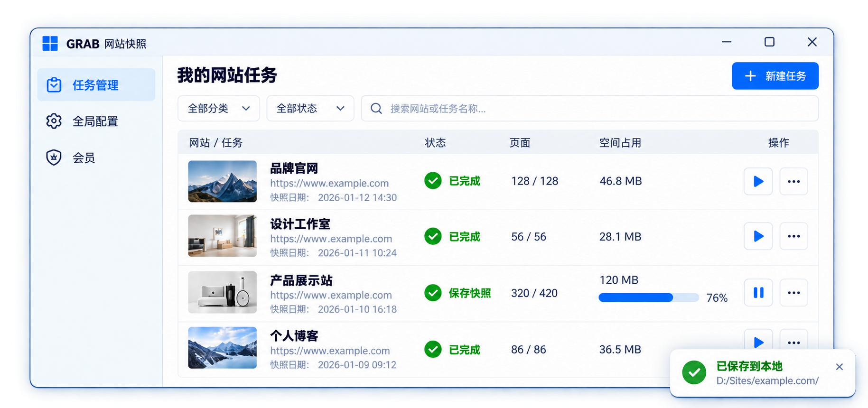Select the 产品展示站 task title
The image size is (868, 408).
[301, 280]
